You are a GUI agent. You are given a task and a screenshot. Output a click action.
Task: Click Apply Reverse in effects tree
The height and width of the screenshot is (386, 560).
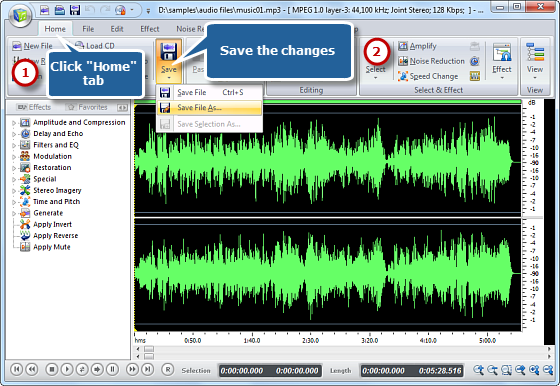point(55,236)
